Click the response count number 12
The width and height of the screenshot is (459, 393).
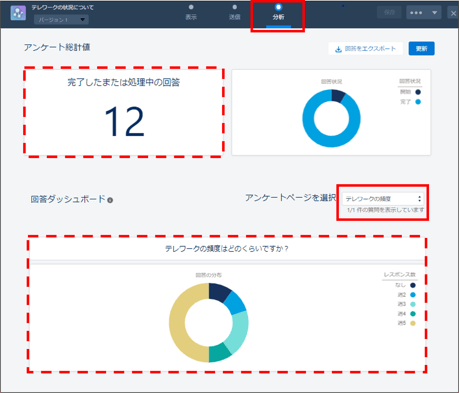point(125,122)
